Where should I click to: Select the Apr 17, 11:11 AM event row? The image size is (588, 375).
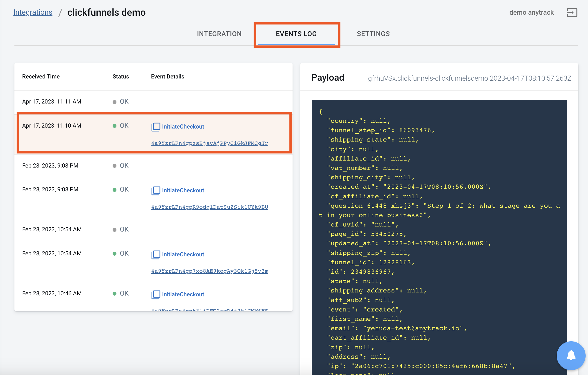pyautogui.click(x=51, y=102)
